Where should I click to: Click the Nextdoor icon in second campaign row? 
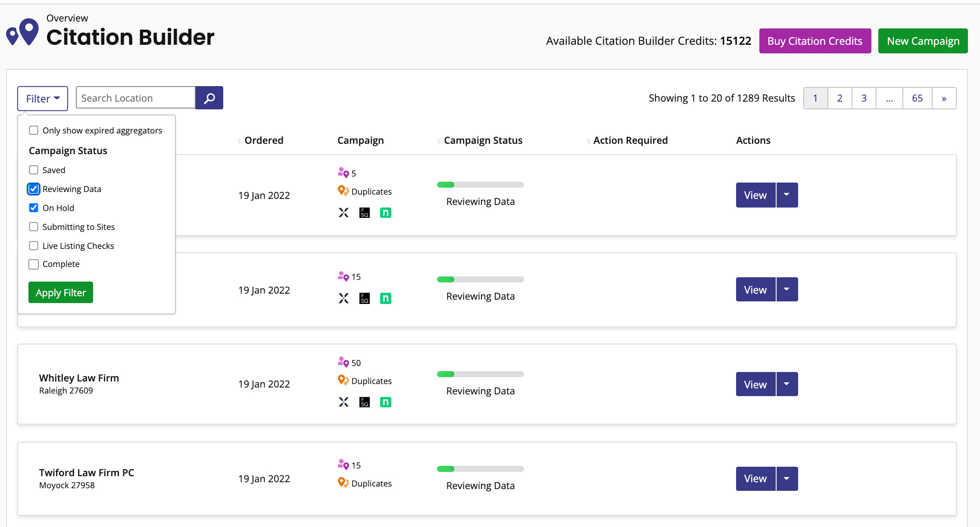[386, 298]
